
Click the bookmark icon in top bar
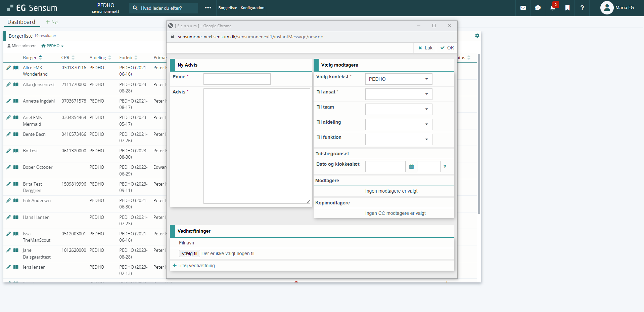pos(567,8)
